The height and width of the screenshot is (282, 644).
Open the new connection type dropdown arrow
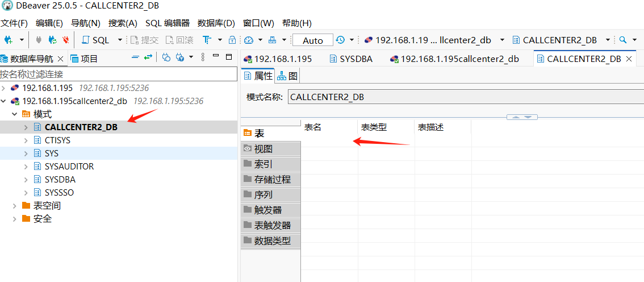[22, 40]
